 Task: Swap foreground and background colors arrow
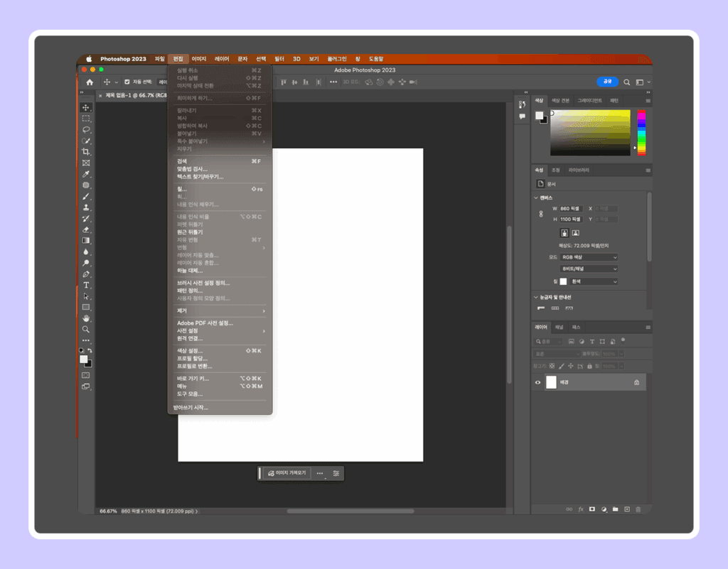90,351
